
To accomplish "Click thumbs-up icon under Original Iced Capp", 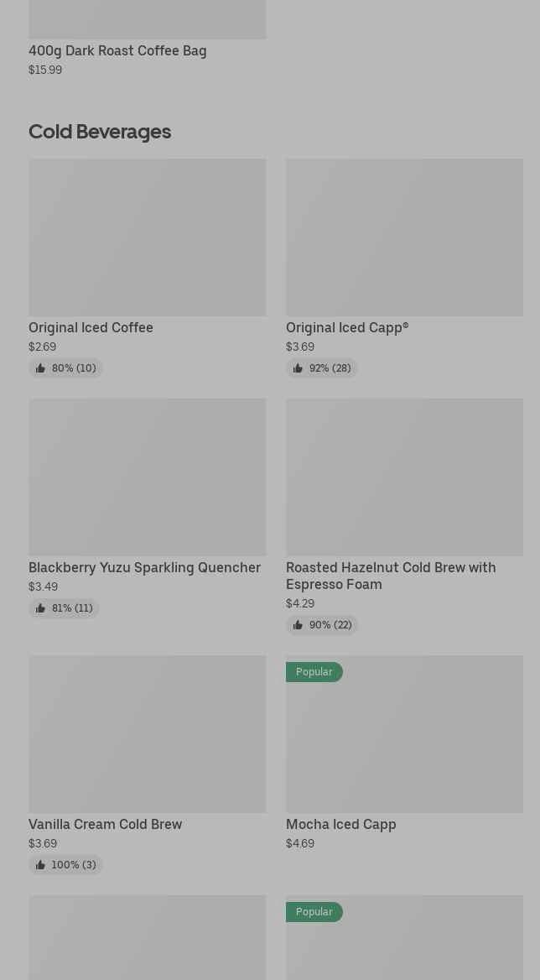I will tap(298, 368).
